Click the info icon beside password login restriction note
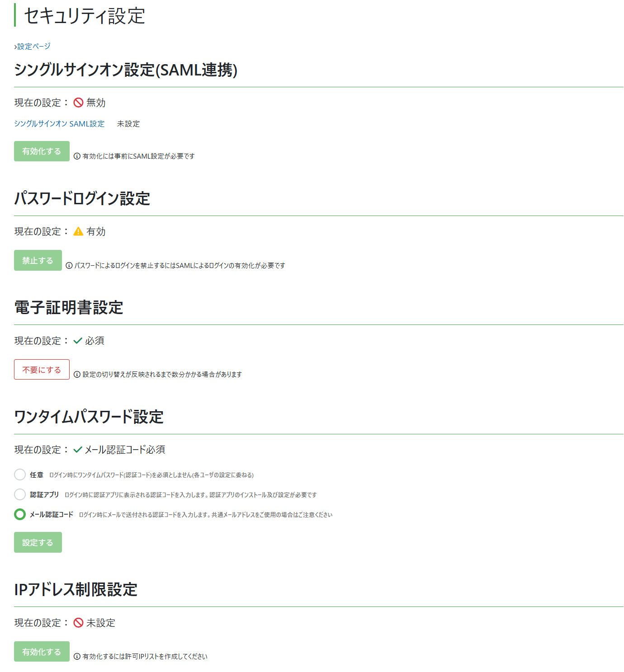The height and width of the screenshot is (672, 624). [69, 266]
